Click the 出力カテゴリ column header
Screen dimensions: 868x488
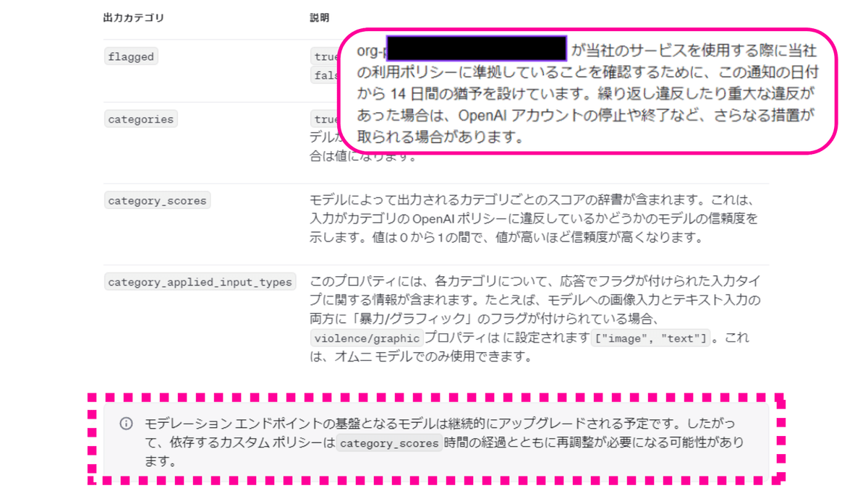pos(134,17)
